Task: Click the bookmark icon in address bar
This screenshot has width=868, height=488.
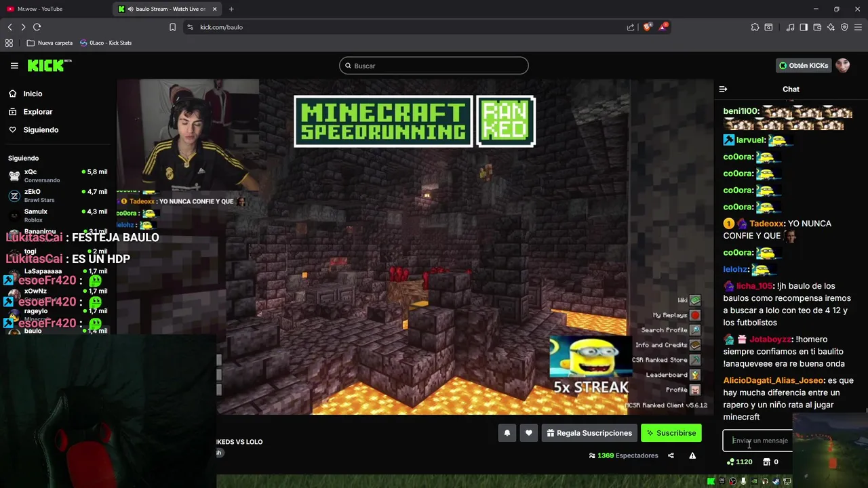Action: click(x=172, y=27)
